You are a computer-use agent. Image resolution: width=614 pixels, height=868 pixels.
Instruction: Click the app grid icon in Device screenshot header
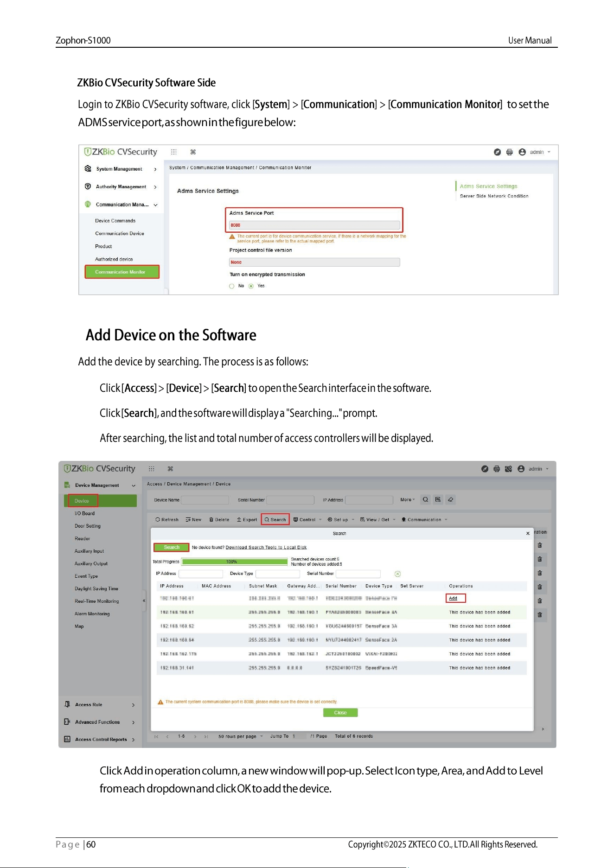point(151,469)
